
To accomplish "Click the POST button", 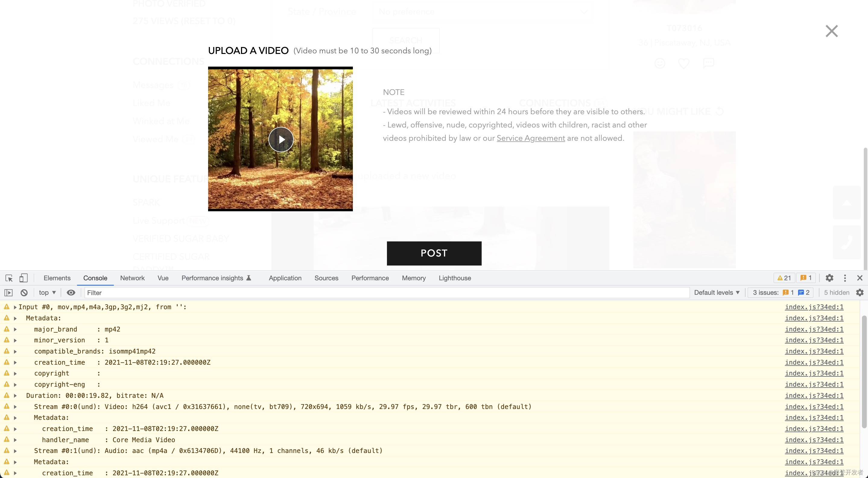I will point(434,253).
